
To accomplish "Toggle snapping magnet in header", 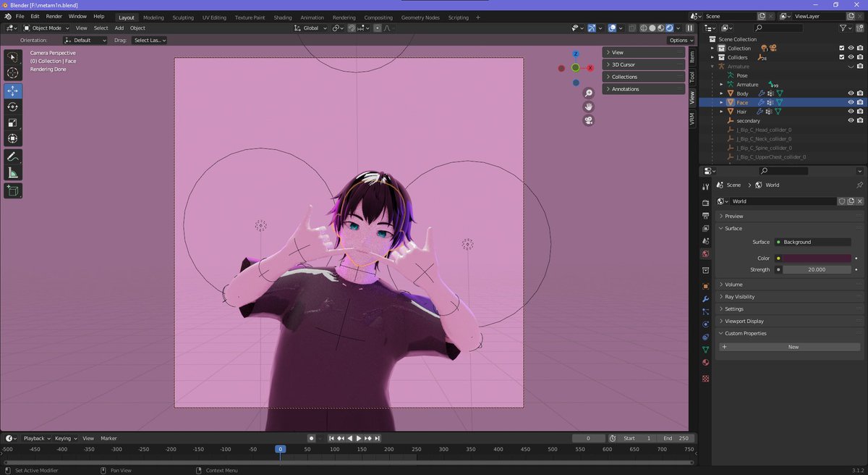I will [352, 28].
